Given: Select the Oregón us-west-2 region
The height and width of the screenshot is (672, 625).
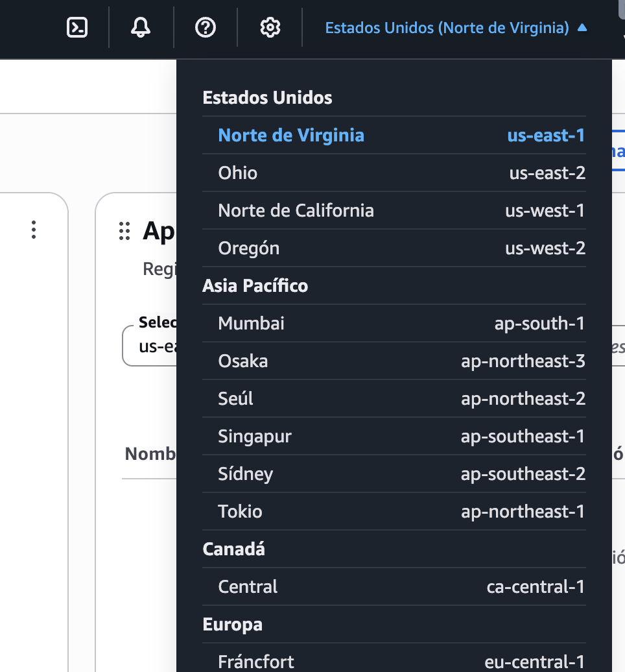Looking at the screenshot, I should tap(394, 248).
